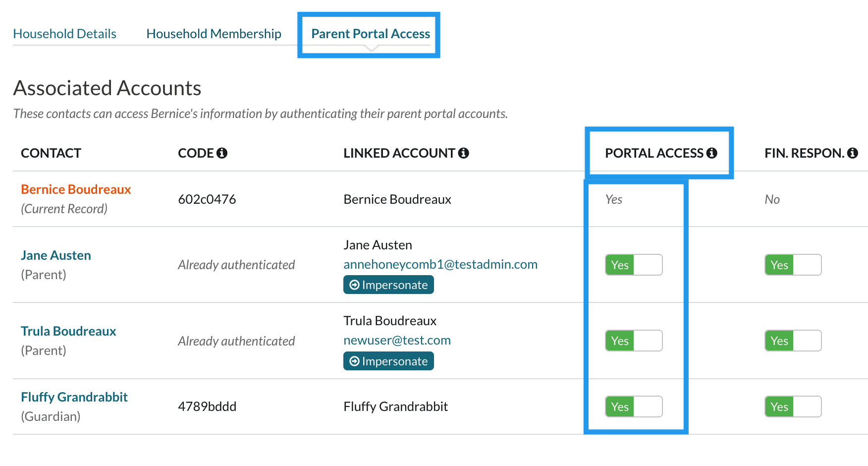Switch to Household Membership tab
This screenshot has width=868, height=466.
click(x=214, y=34)
